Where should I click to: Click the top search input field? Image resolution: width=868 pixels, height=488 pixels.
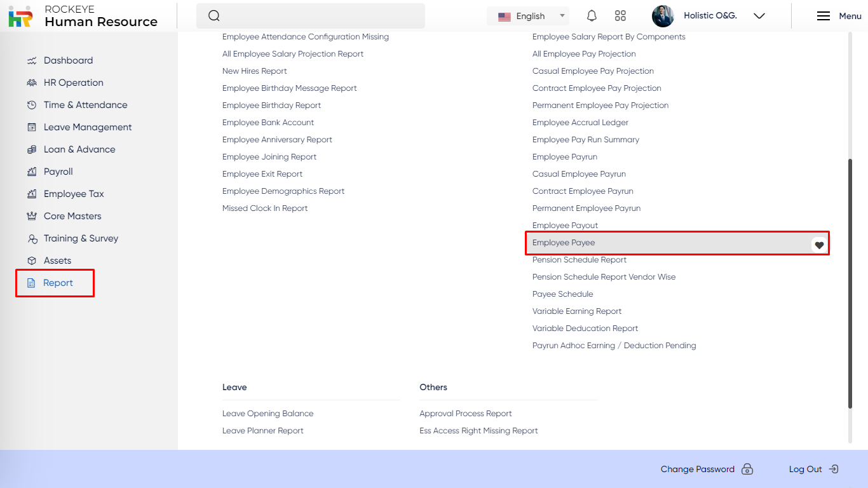pyautogui.click(x=311, y=16)
